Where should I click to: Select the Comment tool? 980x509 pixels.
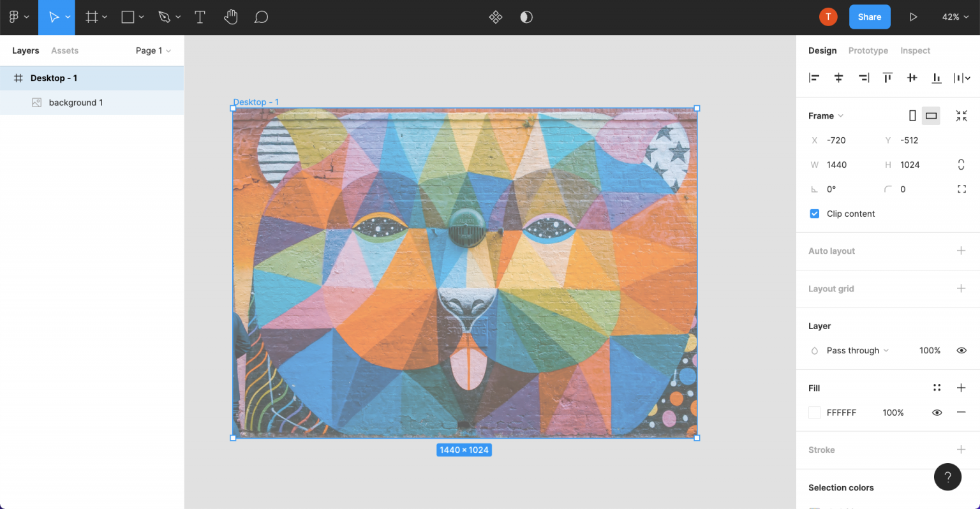click(261, 17)
